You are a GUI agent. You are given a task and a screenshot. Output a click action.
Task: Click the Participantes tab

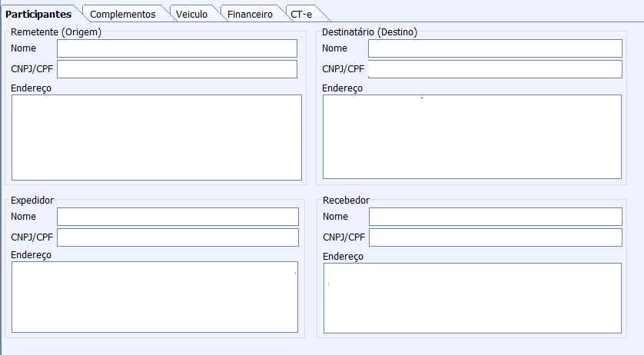point(38,14)
